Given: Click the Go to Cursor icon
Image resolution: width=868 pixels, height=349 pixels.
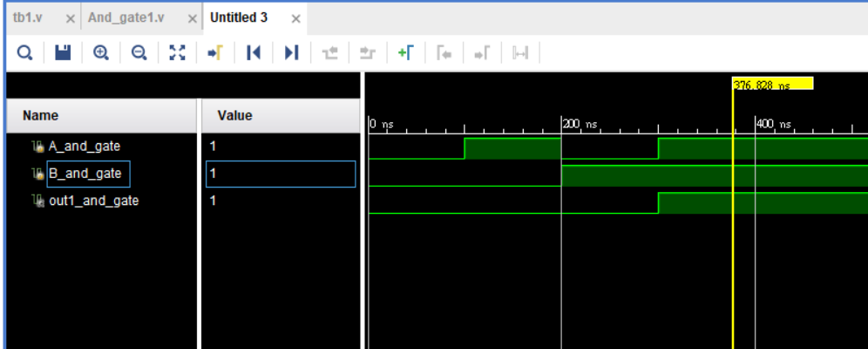Looking at the screenshot, I should point(215,52).
